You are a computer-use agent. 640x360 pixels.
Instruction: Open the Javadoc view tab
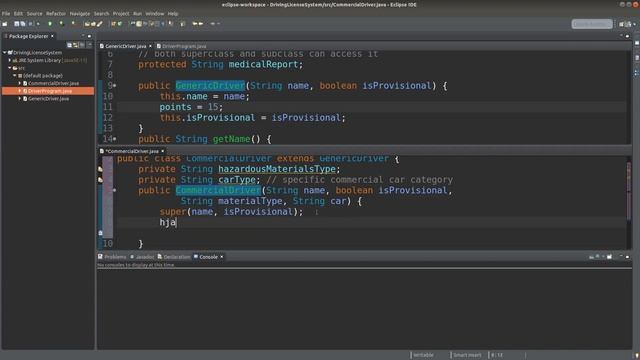[x=142, y=257]
